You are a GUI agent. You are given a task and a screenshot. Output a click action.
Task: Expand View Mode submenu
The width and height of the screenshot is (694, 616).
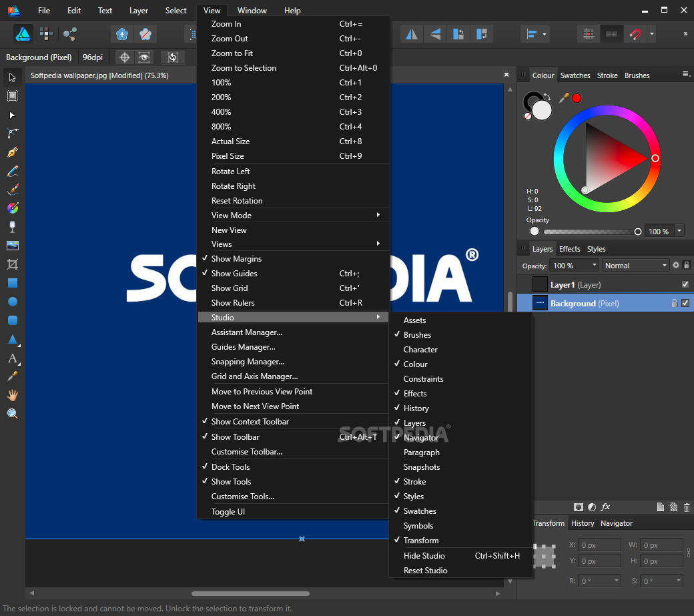click(294, 215)
